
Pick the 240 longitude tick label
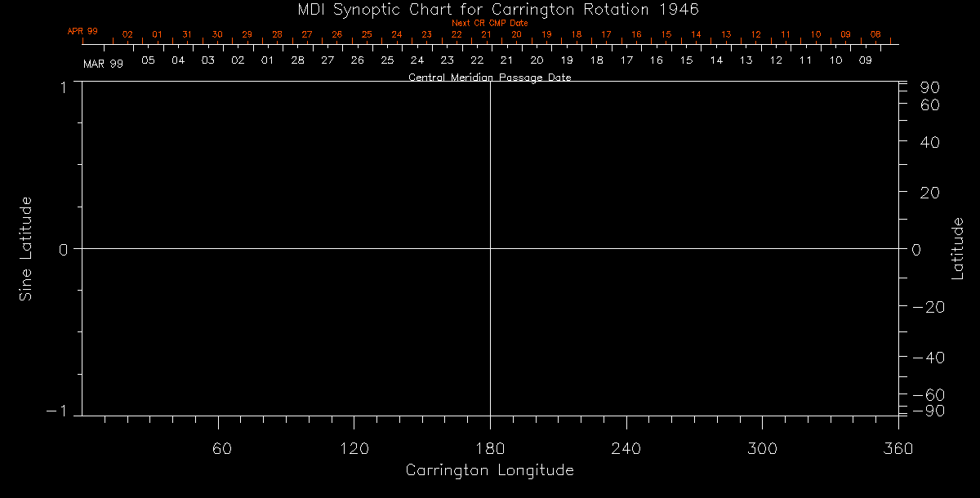[626, 447]
